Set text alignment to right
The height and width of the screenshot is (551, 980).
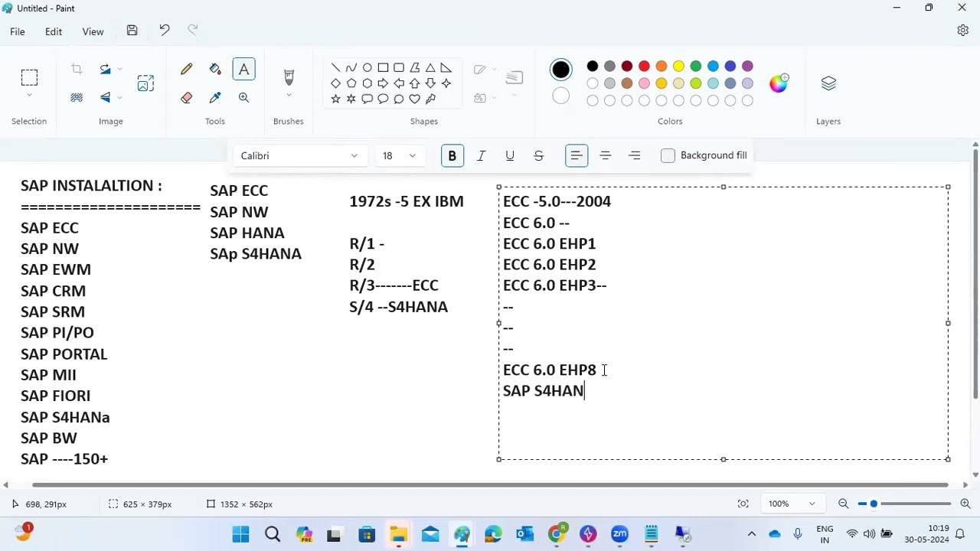[635, 155]
